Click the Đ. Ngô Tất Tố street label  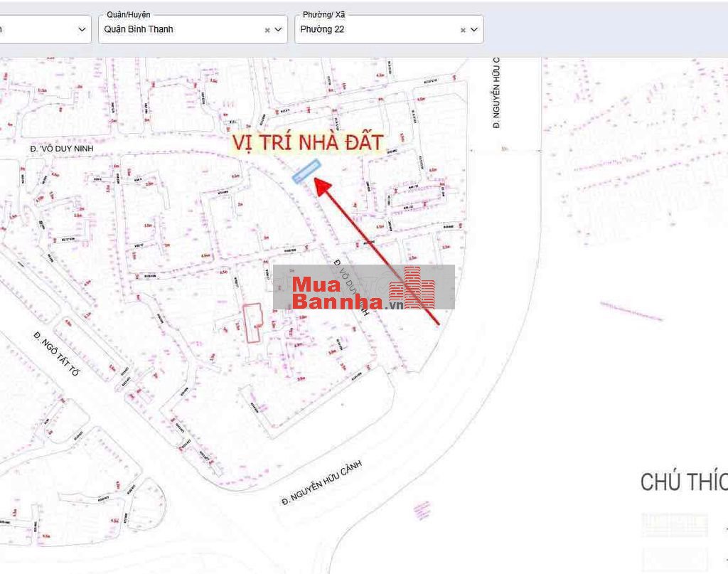coord(58,354)
